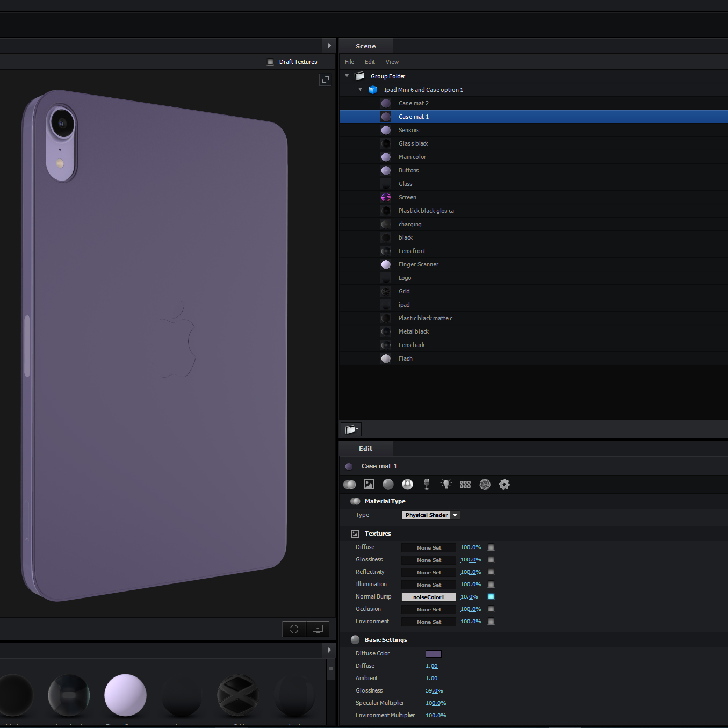Collapse the Ipad Mini 6 and Case option 1 node
The width and height of the screenshot is (728, 728).
(361, 90)
